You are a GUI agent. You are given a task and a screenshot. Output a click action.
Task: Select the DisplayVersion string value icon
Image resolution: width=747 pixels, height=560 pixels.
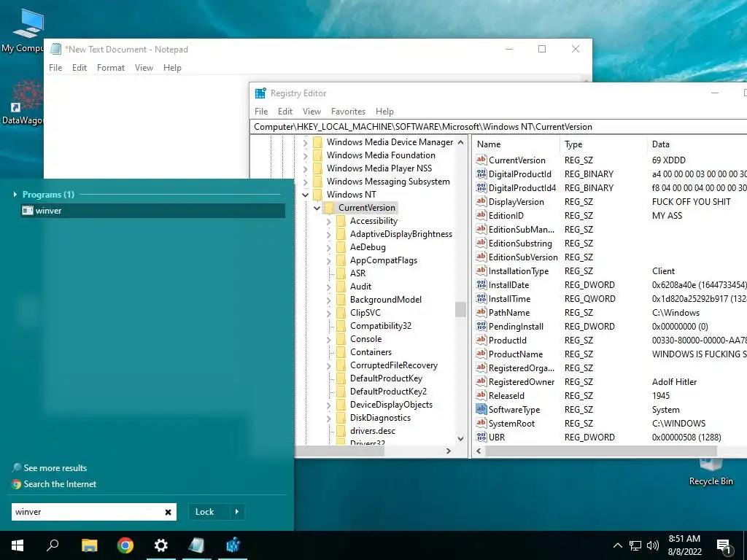click(481, 201)
